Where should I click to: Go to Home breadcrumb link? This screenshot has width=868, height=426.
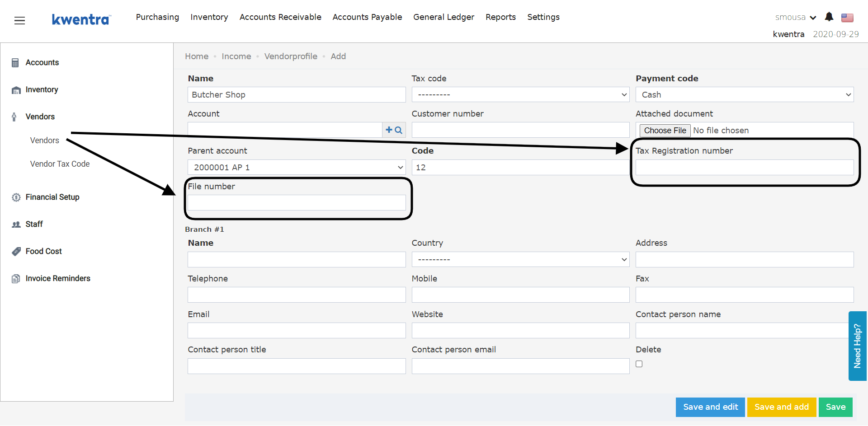click(197, 56)
